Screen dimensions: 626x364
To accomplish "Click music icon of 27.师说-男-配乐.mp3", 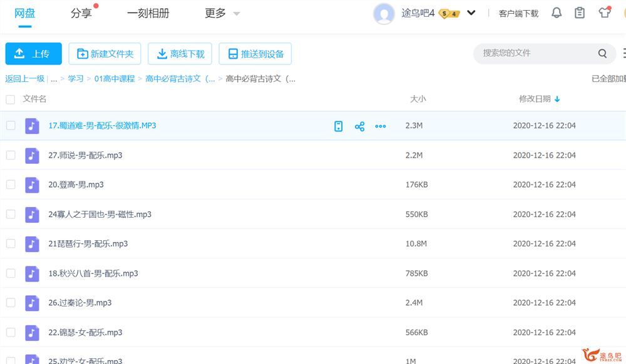I will pos(32,156).
